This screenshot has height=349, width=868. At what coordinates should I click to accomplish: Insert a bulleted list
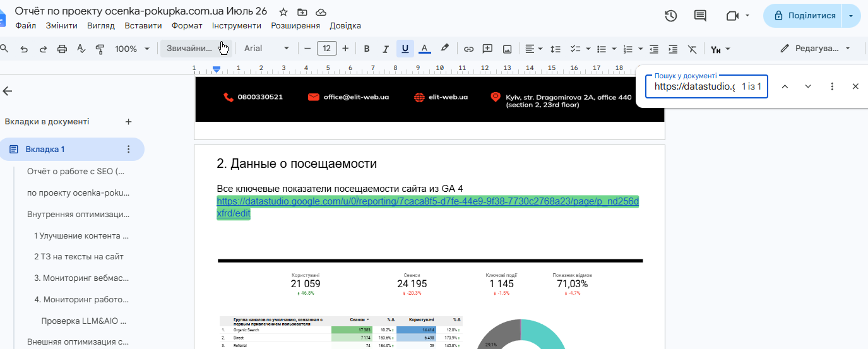pos(602,49)
